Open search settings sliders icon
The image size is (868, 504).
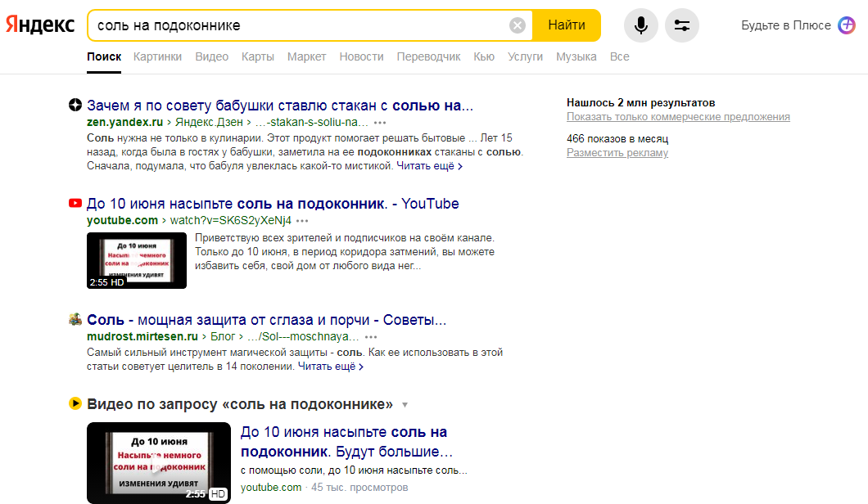click(682, 25)
